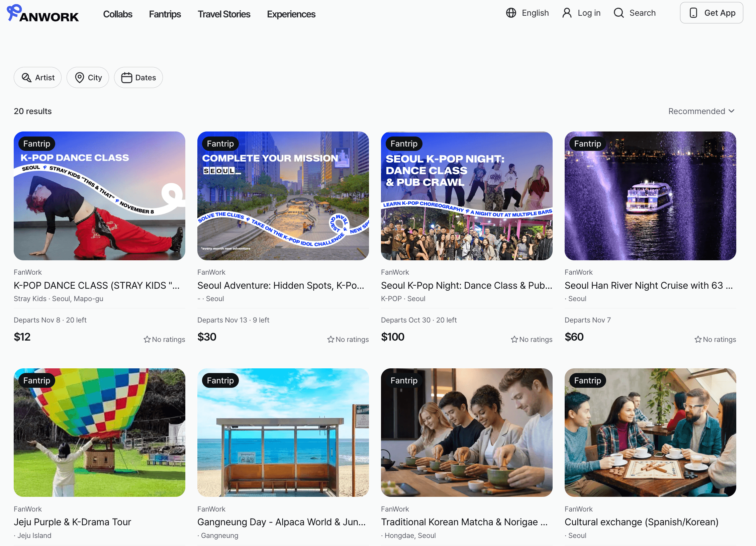The width and height of the screenshot is (756, 546).
Task: Click the $100 price
Action: [393, 337]
